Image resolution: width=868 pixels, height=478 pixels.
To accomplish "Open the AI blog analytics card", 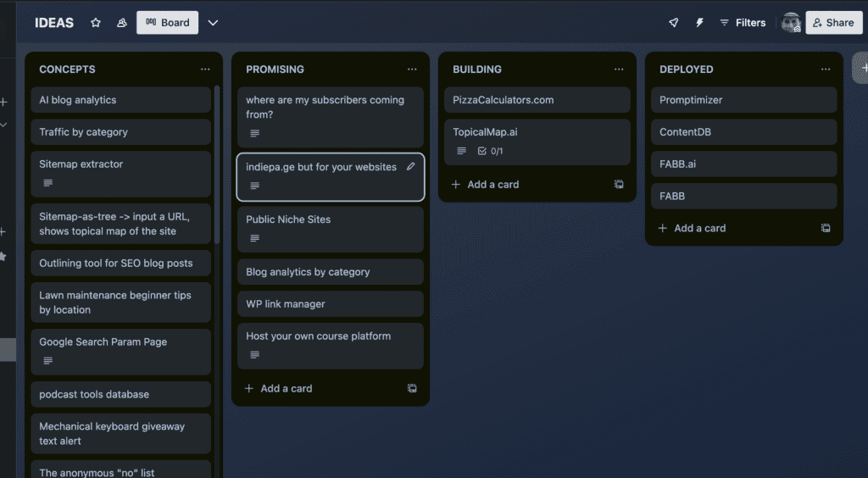I will (x=120, y=100).
